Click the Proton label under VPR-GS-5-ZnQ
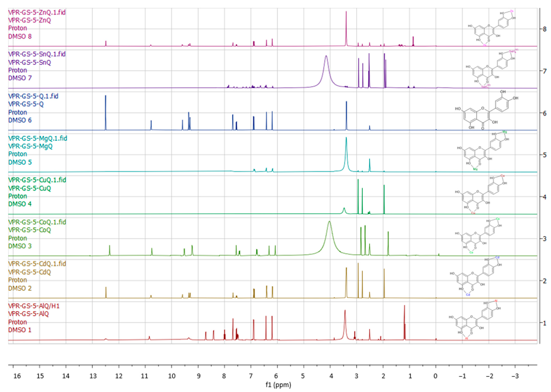 coord(17,28)
